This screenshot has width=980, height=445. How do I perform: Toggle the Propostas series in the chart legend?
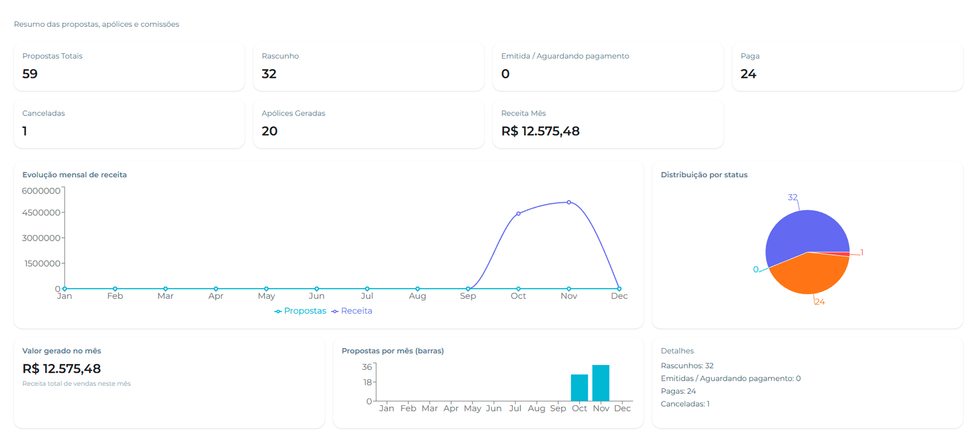tap(300, 311)
